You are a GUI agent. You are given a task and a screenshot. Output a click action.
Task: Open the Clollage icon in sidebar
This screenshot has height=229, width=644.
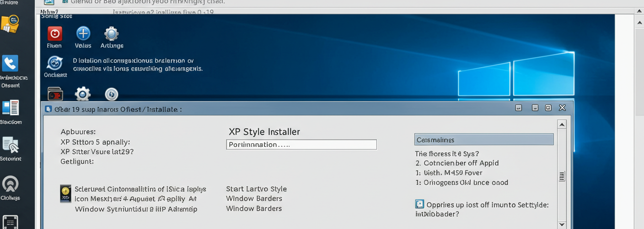[11, 184]
